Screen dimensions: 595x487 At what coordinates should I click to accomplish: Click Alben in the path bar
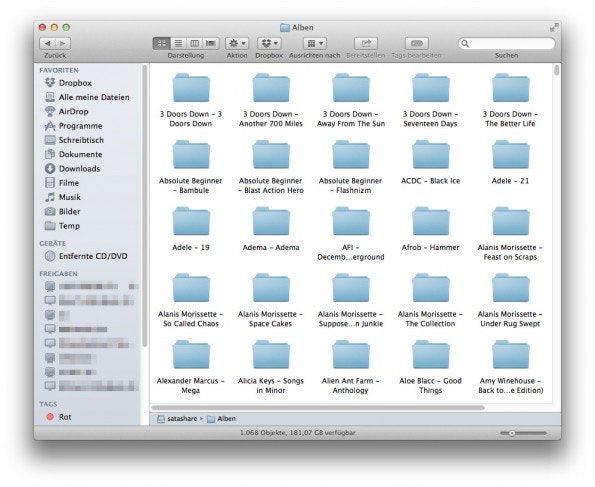point(222,419)
